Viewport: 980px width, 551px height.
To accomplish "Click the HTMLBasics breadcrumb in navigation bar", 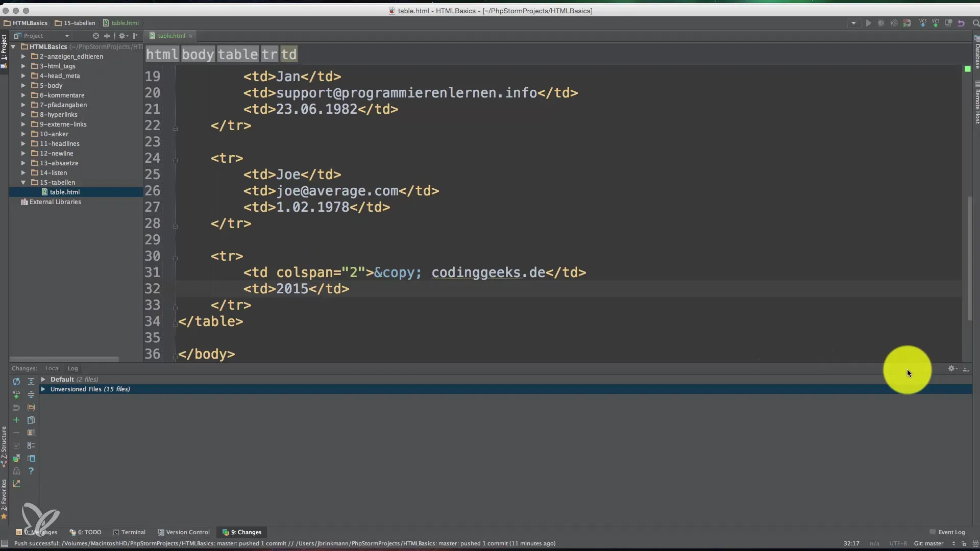I will click(26, 23).
